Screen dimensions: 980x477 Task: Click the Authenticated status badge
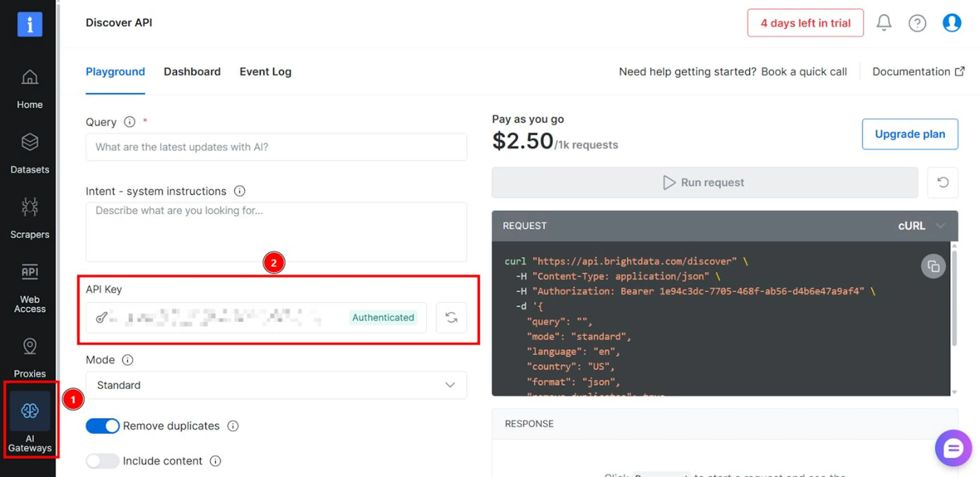[x=383, y=317]
